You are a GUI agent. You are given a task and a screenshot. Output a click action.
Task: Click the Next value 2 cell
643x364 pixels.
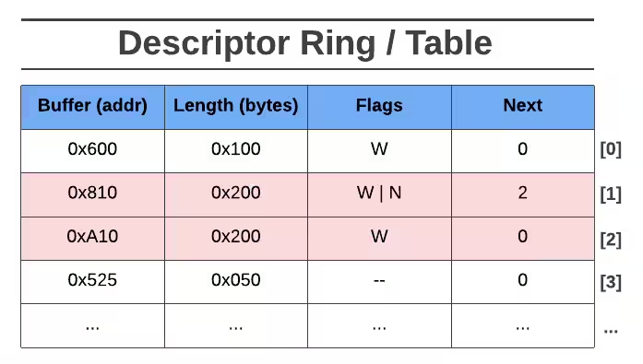(x=523, y=194)
